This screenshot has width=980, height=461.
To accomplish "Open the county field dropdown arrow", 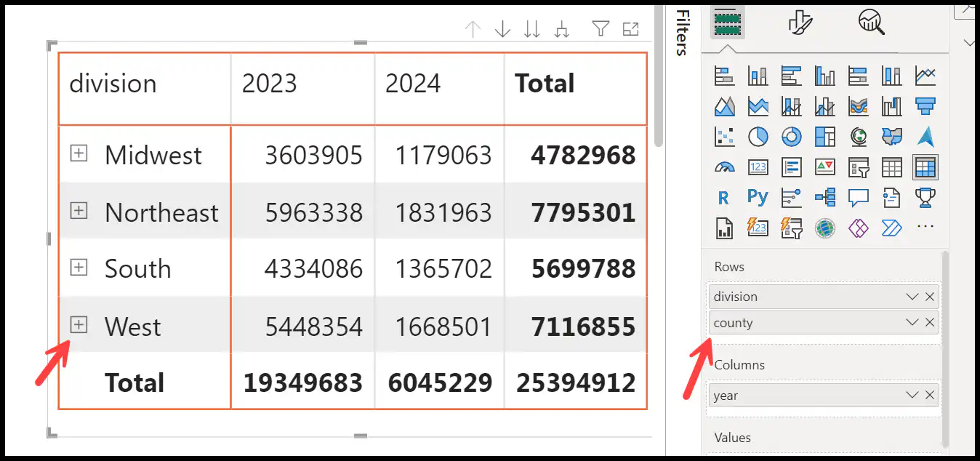I will coord(912,322).
